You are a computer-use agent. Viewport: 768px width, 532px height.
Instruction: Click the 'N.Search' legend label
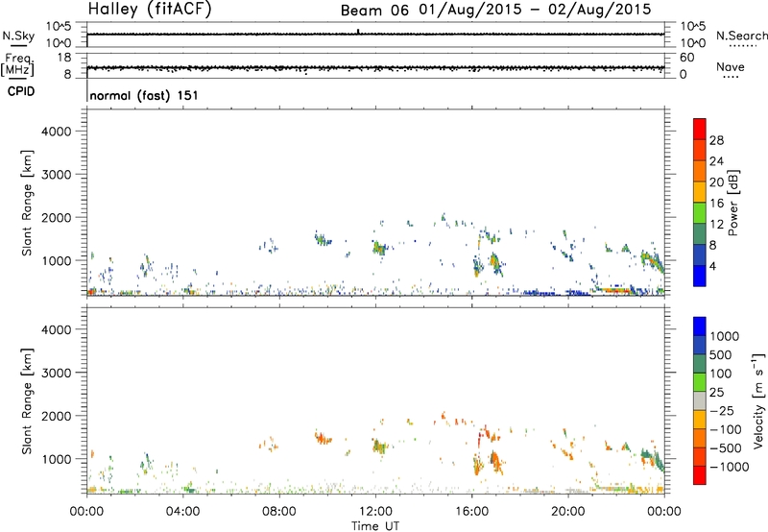coord(741,36)
